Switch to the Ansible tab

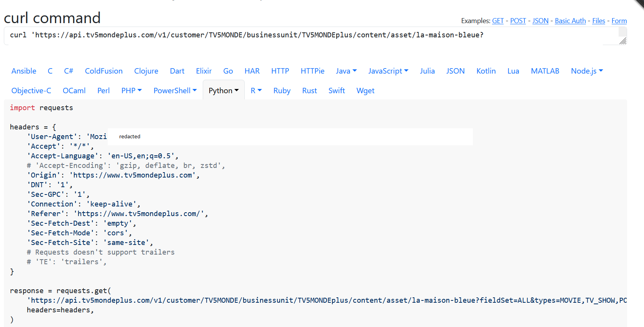pyautogui.click(x=24, y=71)
